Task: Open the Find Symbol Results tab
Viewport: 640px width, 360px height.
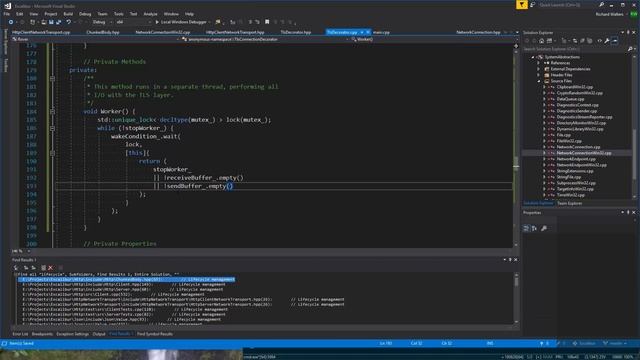Action: (155, 334)
